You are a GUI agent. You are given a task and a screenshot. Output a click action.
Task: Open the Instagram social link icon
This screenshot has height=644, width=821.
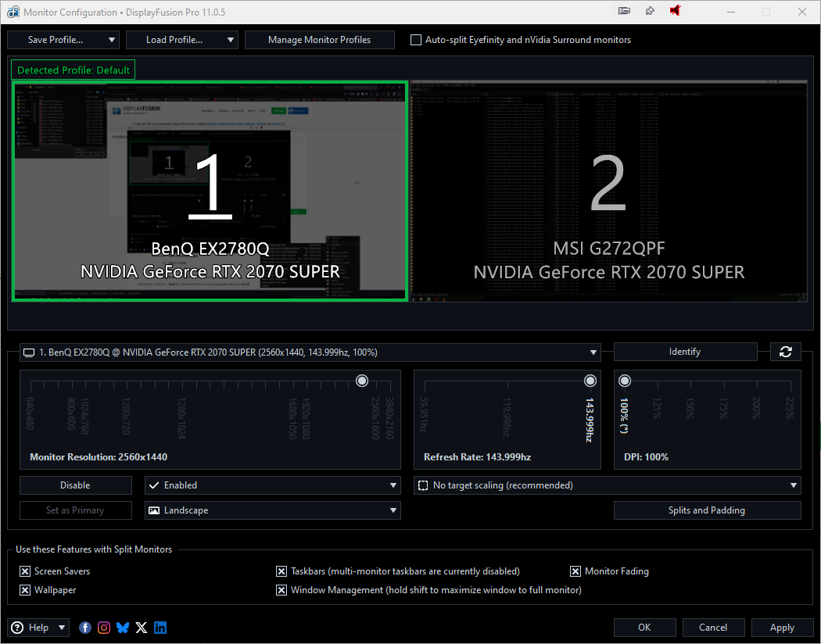tap(104, 628)
